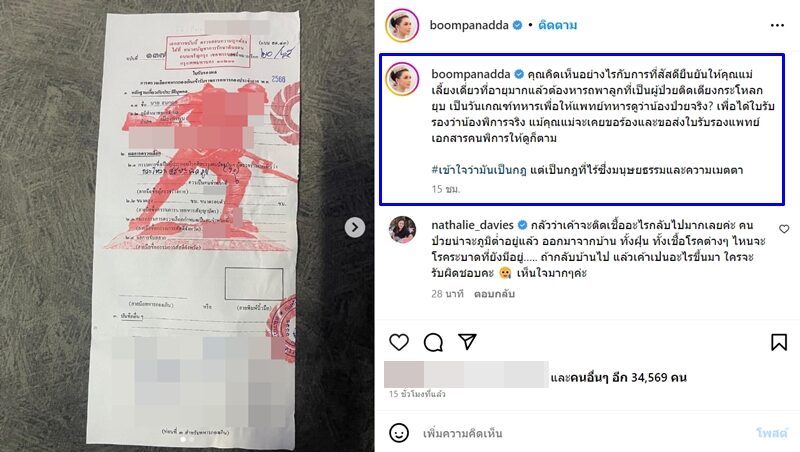The height and width of the screenshot is (452, 800).
Task: Share post with paper plane icon
Action: coord(467,342)
